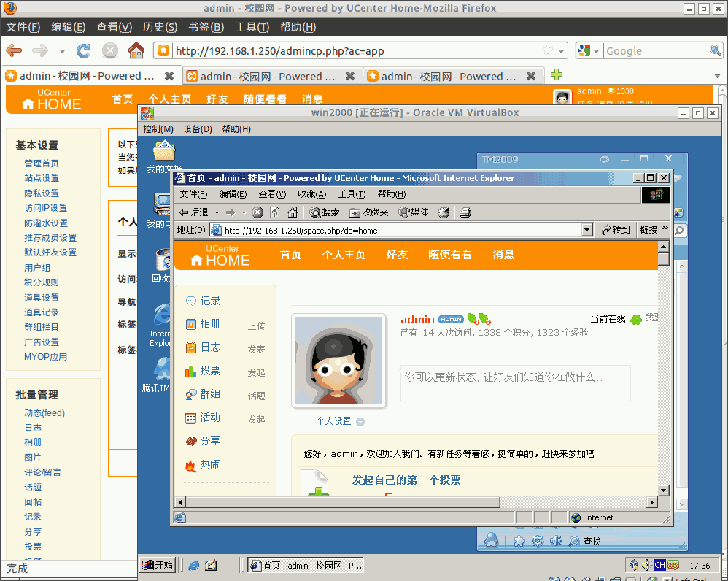
Task: Open 积分规则 in the Firefox admin sidebar
Action: pyautogui.click(x=42, y=282)
